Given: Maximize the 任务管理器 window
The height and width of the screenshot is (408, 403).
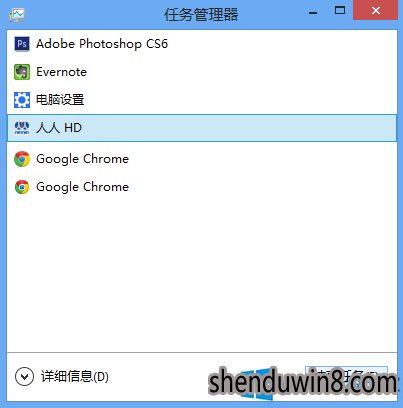Looking at the screenshot, I should (340, 11).
